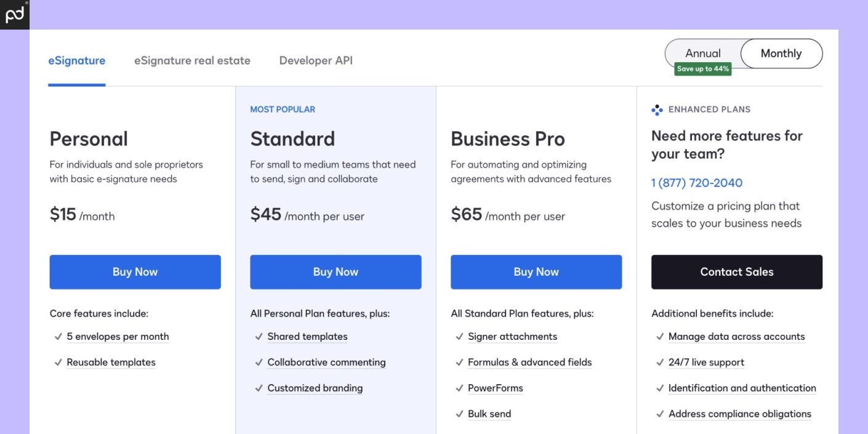Select Monthly billing option
This screenshot has width=868, height=434.
click(781, 53)
